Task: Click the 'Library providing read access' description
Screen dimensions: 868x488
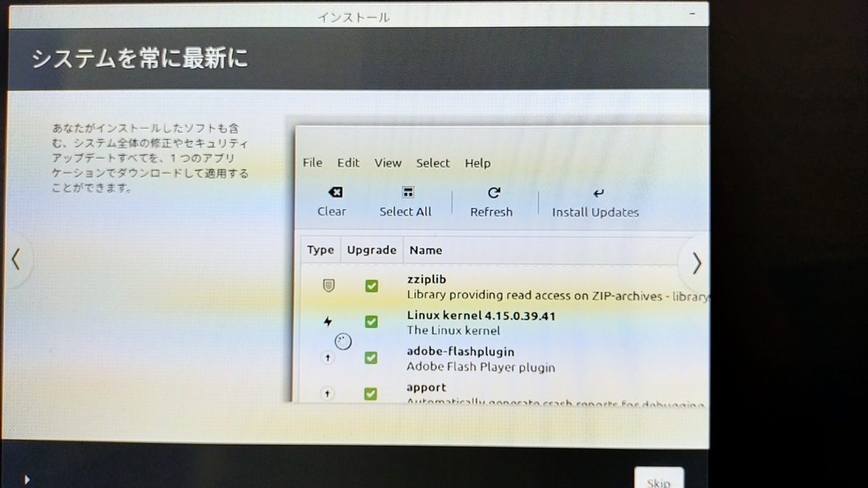Action: (557, 295)
